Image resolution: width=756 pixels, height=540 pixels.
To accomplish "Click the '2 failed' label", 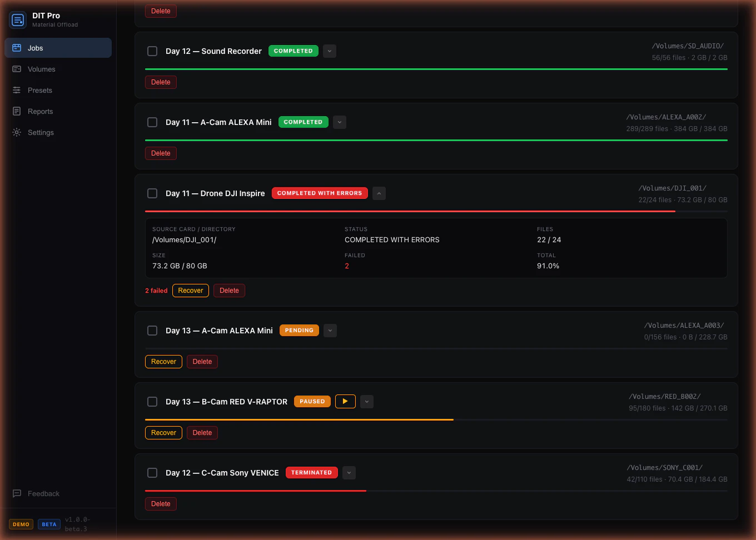I will (156, 291).
